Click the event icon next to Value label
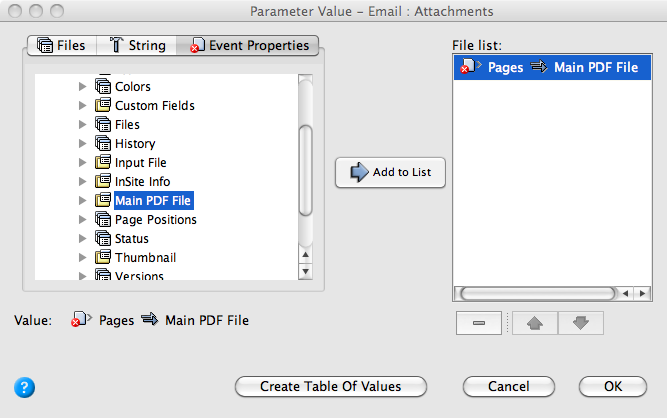The width and height of the screenshot is (667, 418). tap(81, 319)
